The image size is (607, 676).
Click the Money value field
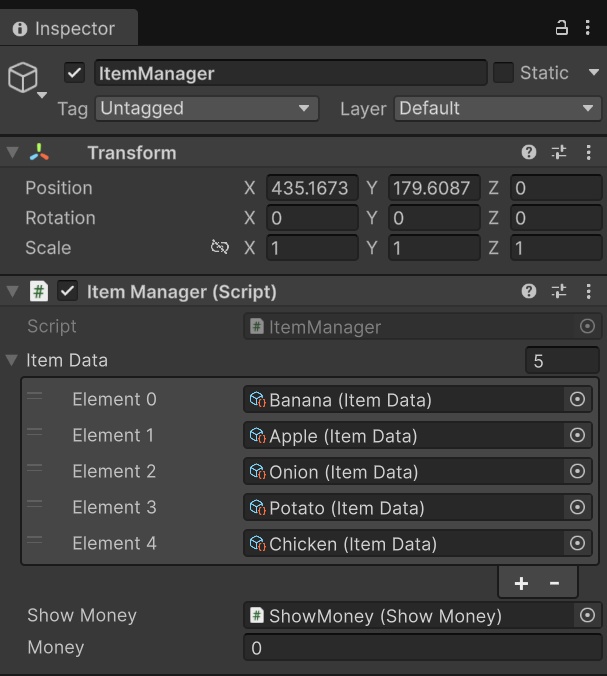point(422,648)
